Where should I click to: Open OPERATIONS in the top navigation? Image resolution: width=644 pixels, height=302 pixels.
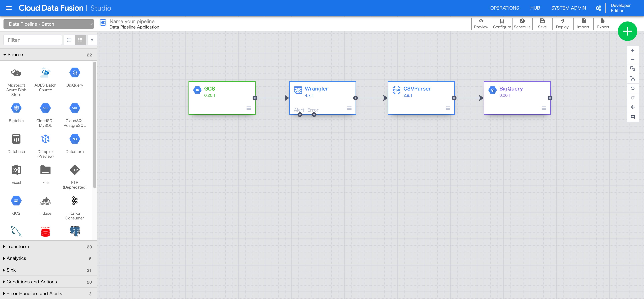click(x=504, y=8)
